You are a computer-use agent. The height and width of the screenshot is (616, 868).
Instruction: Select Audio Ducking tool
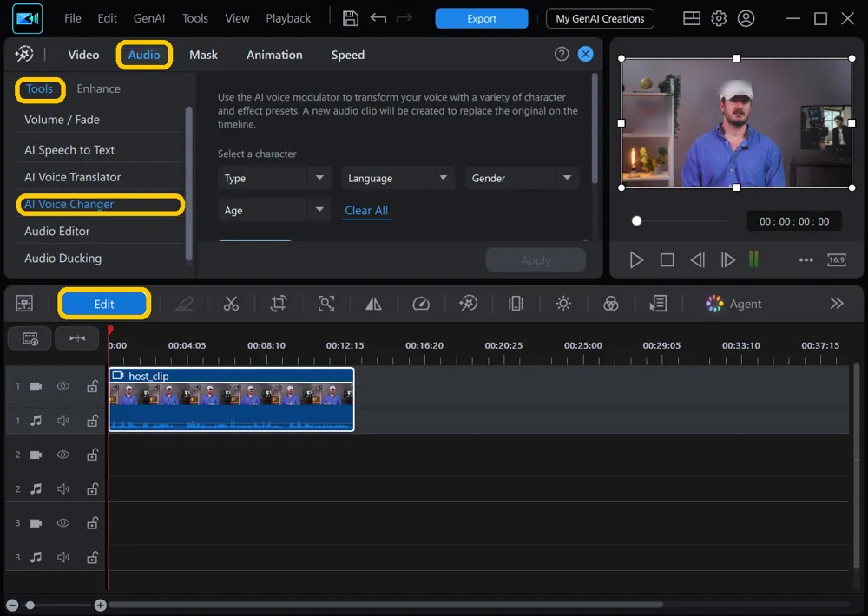click(62, 258)
